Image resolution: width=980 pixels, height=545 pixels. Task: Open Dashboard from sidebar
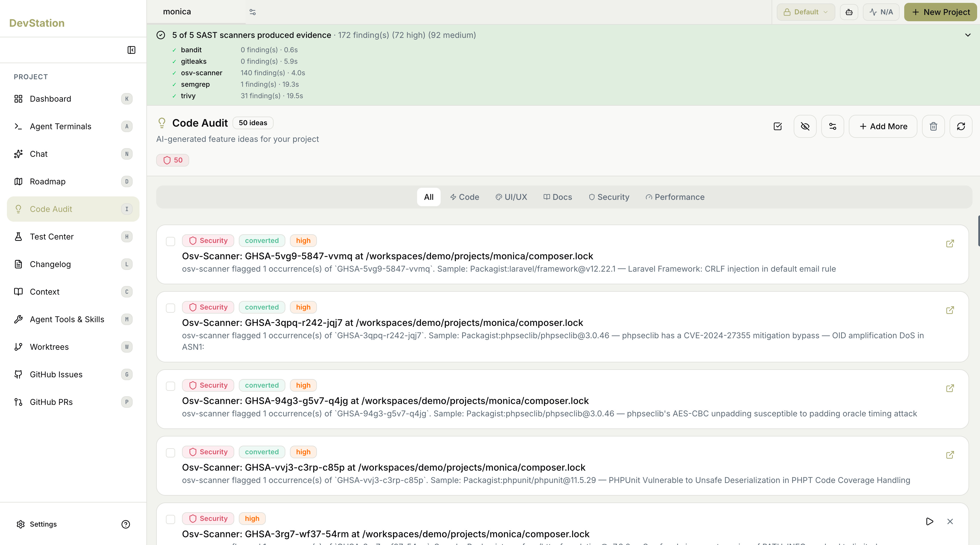click(x=73, y=99)
